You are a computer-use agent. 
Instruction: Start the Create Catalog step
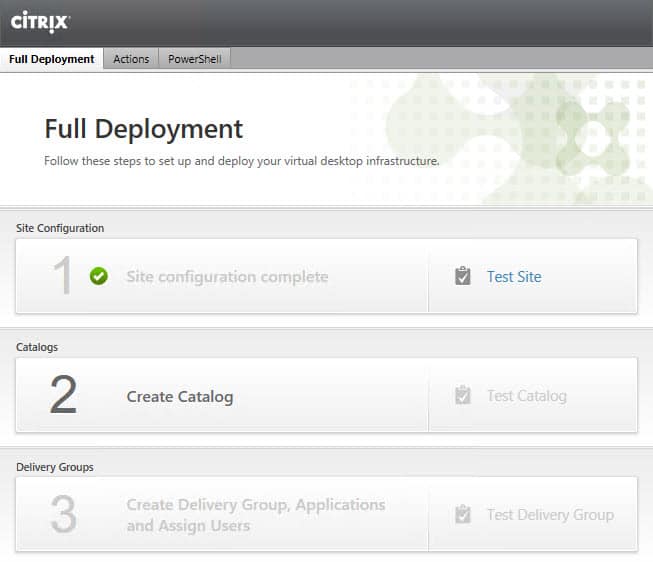[180, 396]
